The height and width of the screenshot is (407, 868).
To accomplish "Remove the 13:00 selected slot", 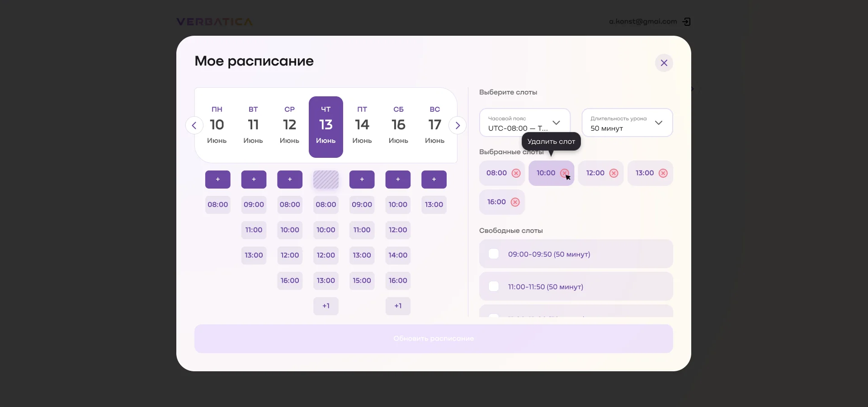I will click(663, 173).
